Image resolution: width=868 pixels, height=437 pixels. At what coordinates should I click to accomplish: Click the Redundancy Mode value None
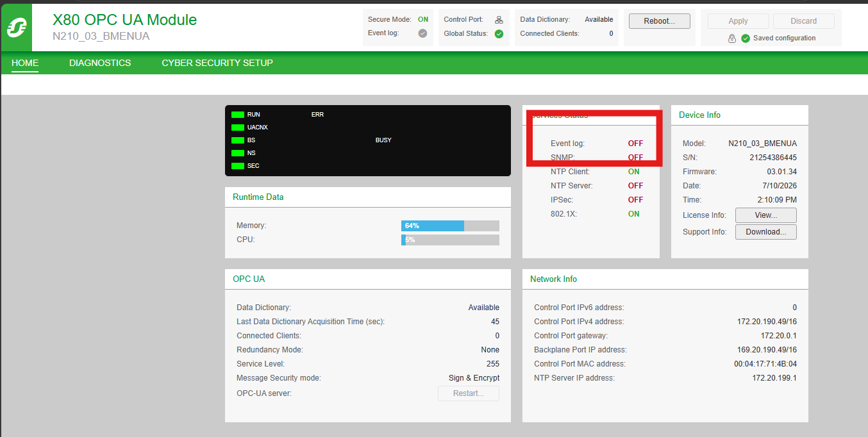point(490,350)
